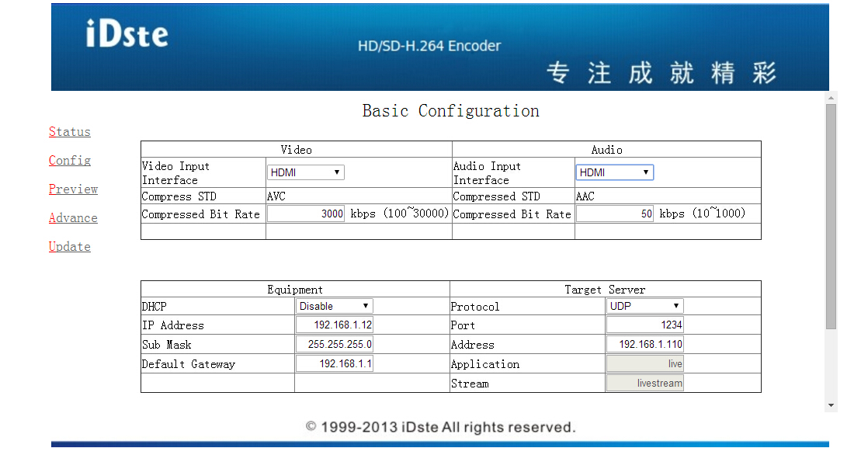Click the IP Address input field
Viewport: 868px width, 455px height.
tap(335, 325)
